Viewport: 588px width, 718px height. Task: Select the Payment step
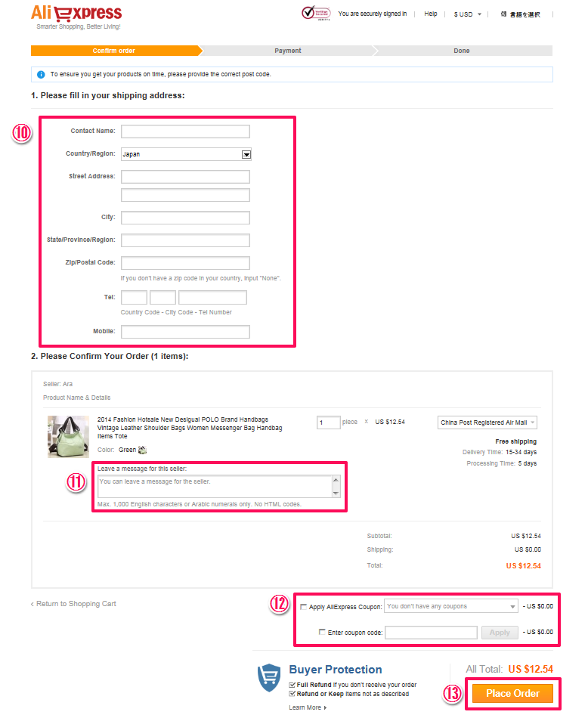pos(288,51)
